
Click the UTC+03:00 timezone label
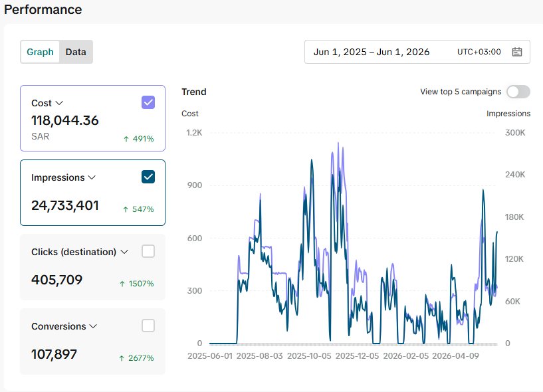pos(479,52)
